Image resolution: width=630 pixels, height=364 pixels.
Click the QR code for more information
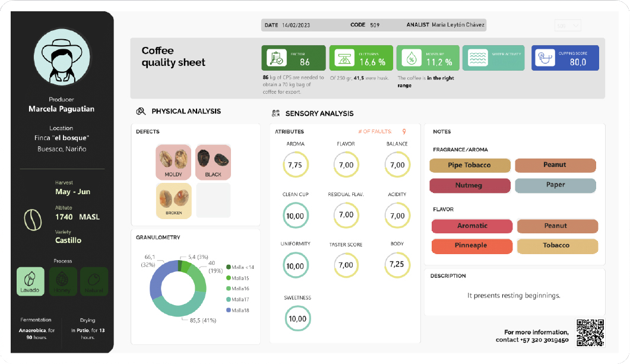pyautogui.click(x=590, y=333)
